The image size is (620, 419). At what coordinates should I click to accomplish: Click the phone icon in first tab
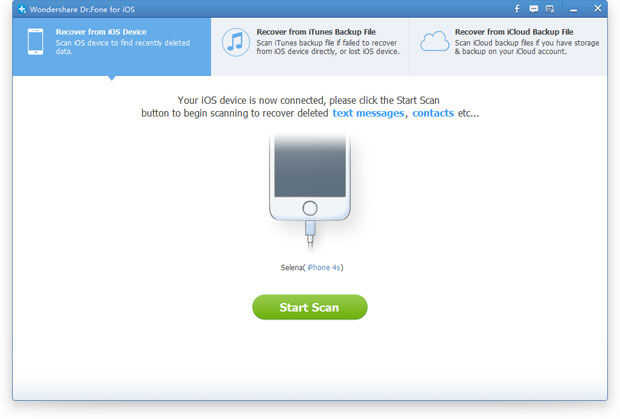point(36,41)
